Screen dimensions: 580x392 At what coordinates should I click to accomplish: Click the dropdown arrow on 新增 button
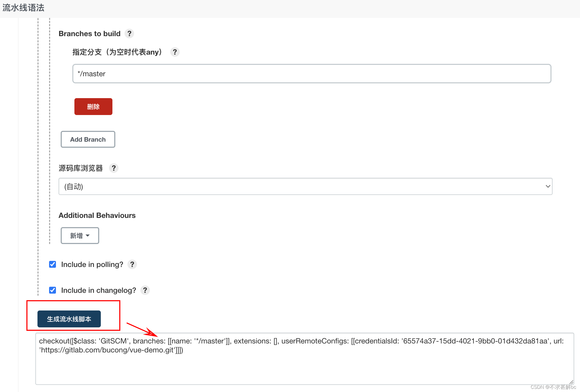[x=88, y=236]
